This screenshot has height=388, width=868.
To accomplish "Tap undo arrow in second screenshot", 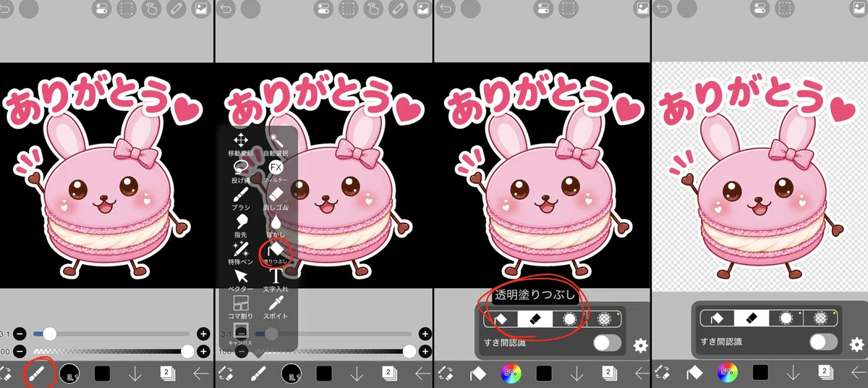I will pos(228,9).
